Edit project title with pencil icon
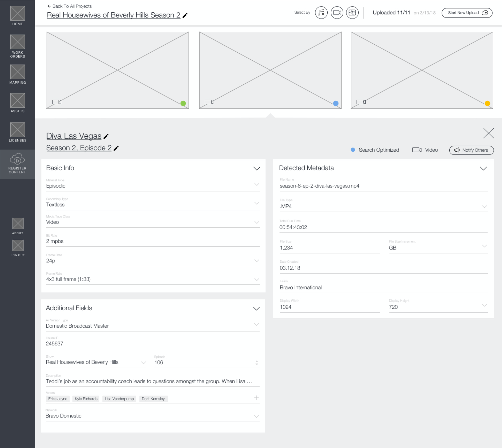The width and height of the screenshot is (502, 448). pyautogui.click(x=185, y=16)
